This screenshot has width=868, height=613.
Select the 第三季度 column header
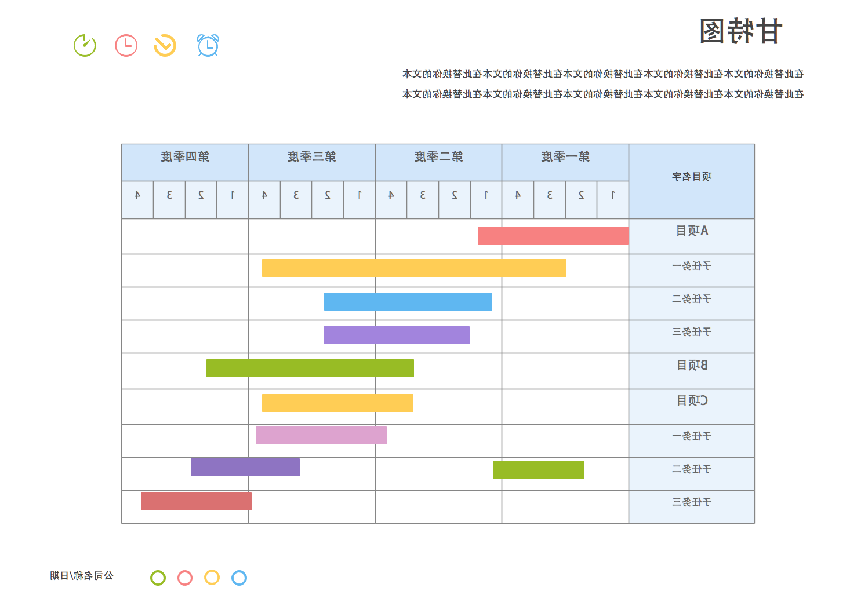[x=312, y=162]
